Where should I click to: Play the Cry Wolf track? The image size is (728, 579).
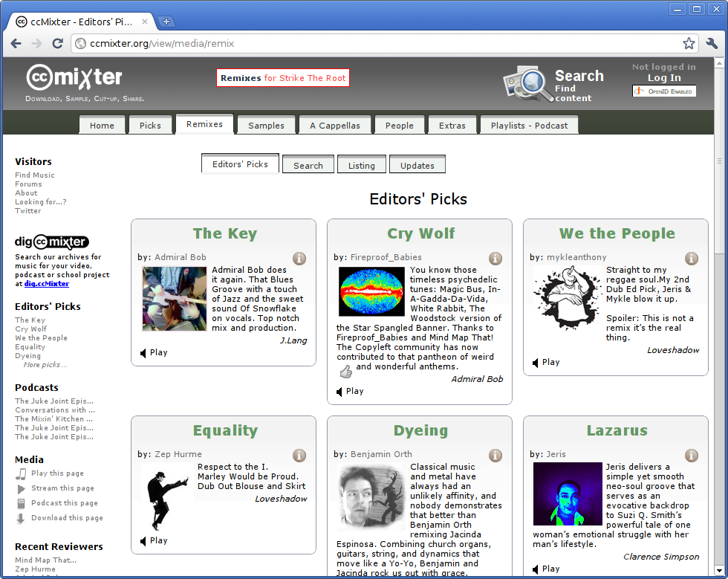click(x=350, y=391)
